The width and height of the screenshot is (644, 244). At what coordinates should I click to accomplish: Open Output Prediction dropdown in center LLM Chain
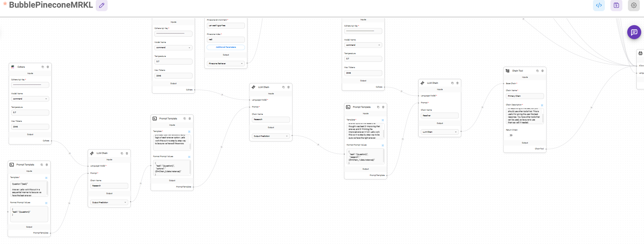(x=271, y=136)
